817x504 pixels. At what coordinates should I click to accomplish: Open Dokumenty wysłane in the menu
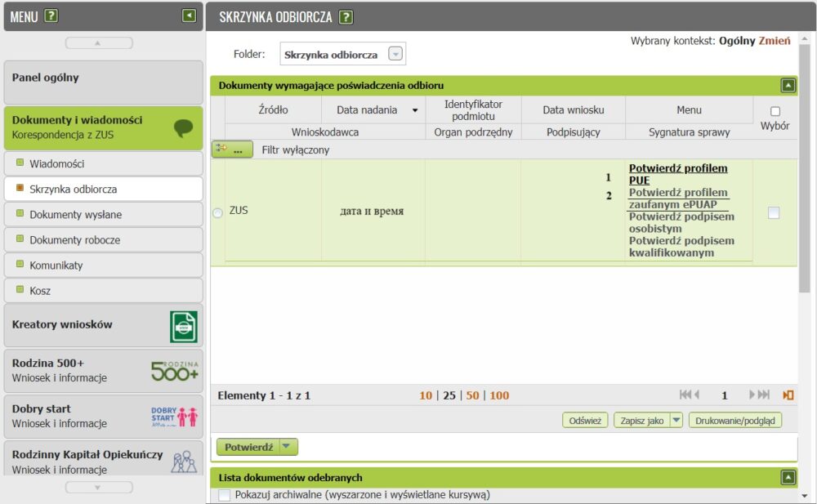coord(75,215)
